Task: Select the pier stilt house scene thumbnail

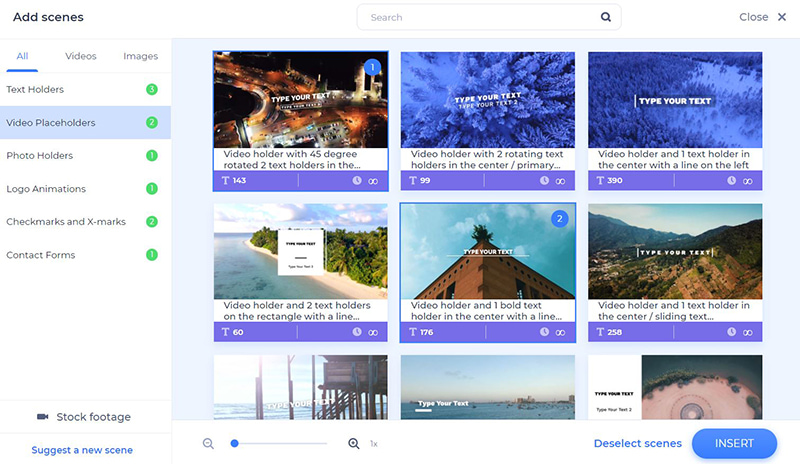Action: [x=301, y=387]
